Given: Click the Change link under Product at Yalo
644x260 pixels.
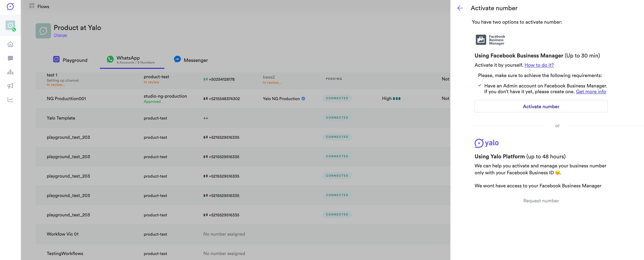Looking at the screenshot, I should point(60,35).
